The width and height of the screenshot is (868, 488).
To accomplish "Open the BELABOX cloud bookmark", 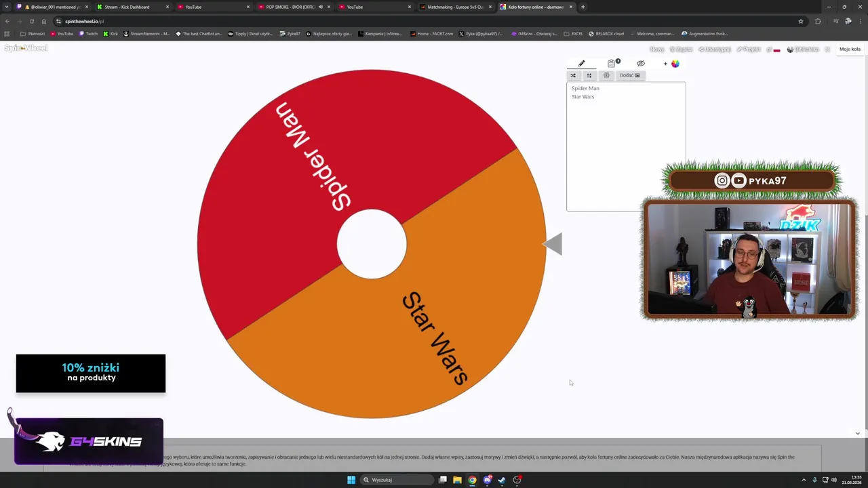I will [x=606, y=33].
